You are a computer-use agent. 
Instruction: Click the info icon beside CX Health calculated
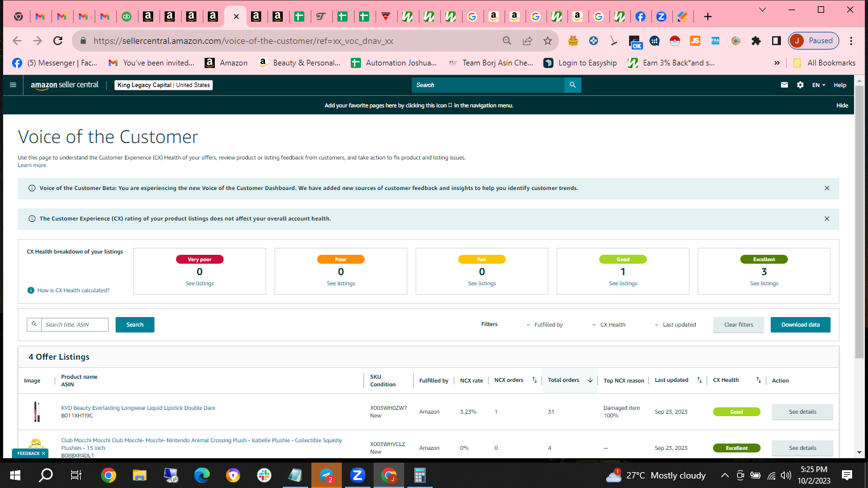click(x=31, y=290)
